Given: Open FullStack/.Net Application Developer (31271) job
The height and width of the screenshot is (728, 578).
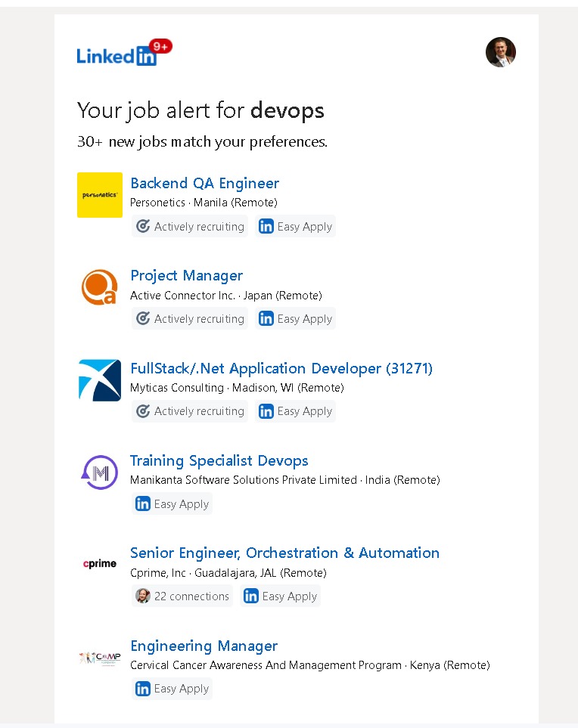Looking at the screenshot, I should tap(281, 368).
